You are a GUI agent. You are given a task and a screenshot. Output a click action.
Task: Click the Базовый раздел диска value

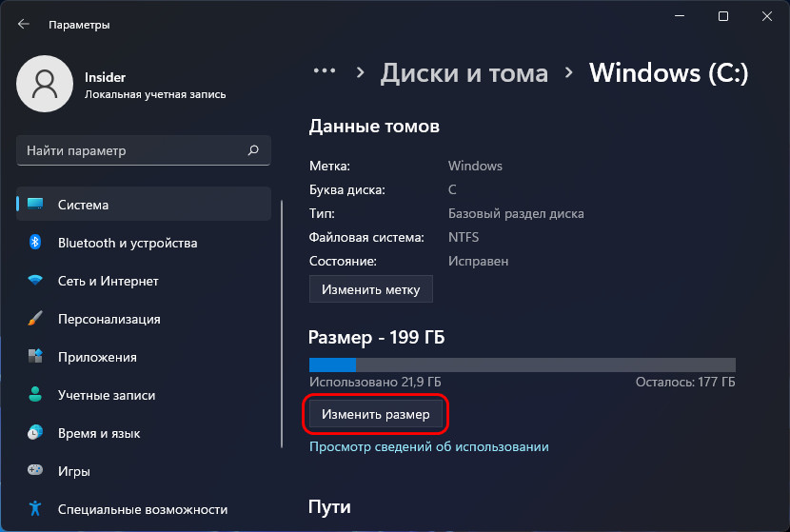516,213
